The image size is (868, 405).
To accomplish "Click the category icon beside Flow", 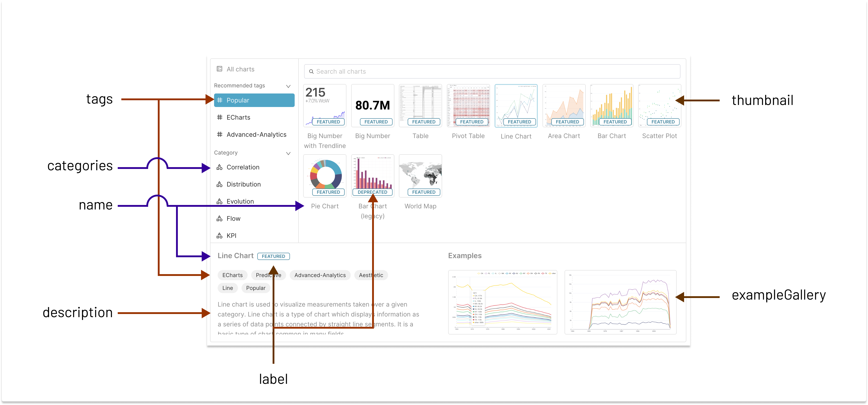I will 219,218.
